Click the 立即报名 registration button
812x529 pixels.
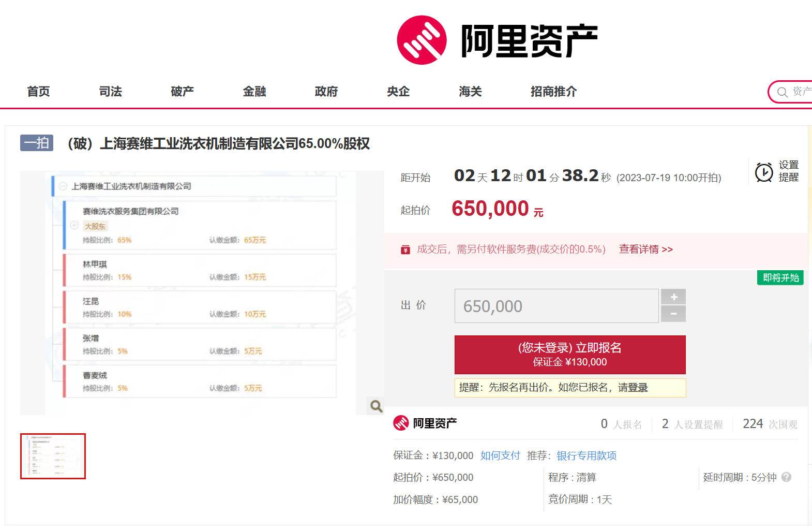tap(570, 355)
